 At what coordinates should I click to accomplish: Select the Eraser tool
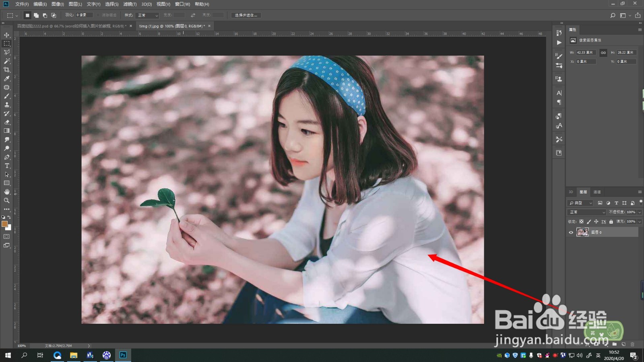tap(7, 122)
